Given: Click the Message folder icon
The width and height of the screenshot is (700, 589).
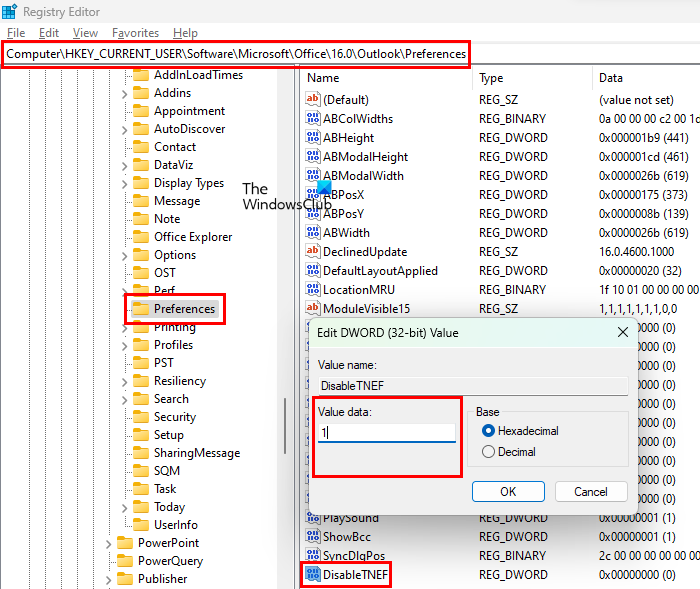Looking at the screenshot, I should tap(141, 201).
